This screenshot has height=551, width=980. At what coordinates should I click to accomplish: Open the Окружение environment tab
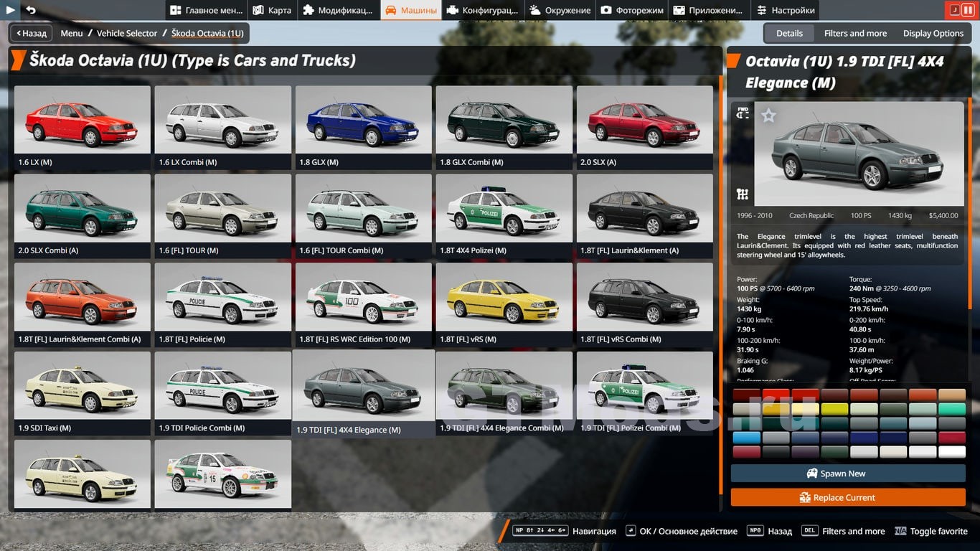[560, 10]
